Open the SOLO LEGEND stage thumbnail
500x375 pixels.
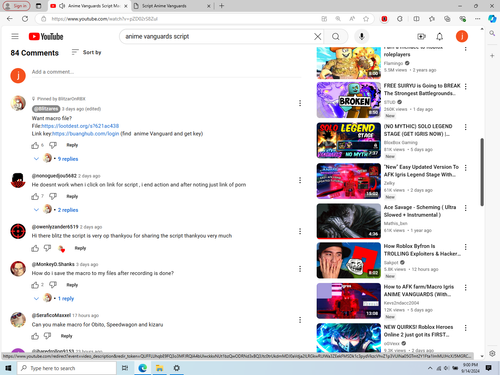pos(349,140)
